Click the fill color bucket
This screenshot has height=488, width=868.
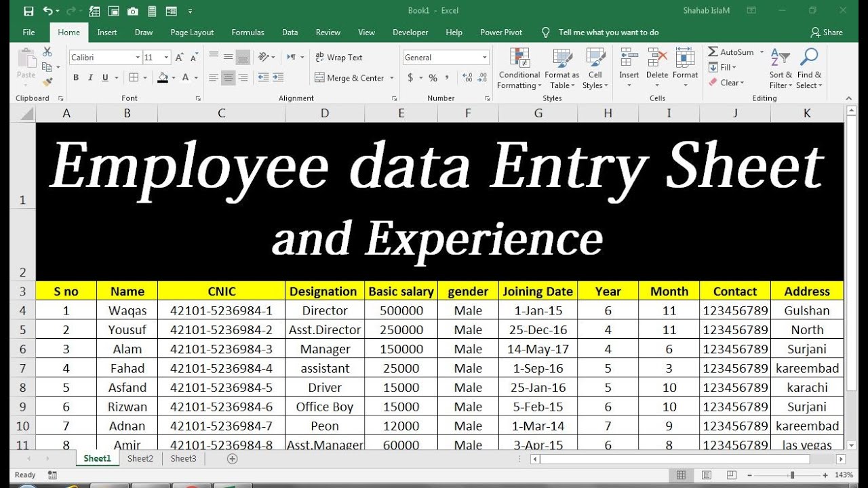click(x=163, y=78)
